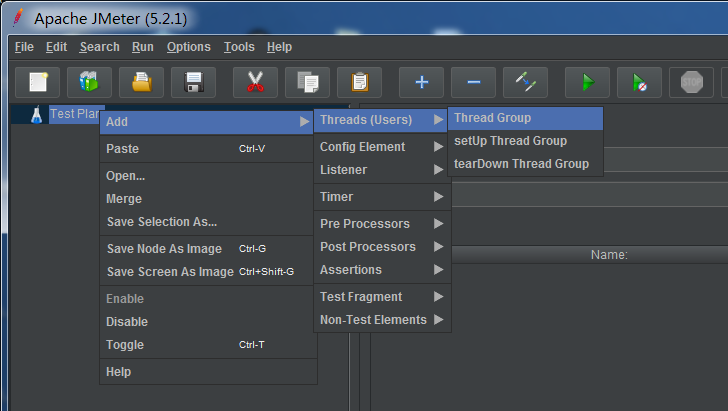This screenshot has height=411, width=728.
Task: Start the test with green play icon
Action: pos(587,82)
